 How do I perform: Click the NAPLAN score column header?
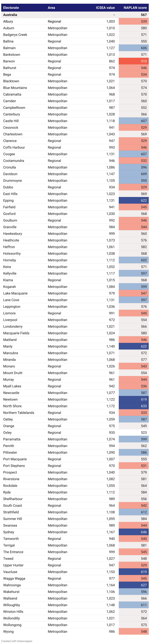(x=135, y=8)
